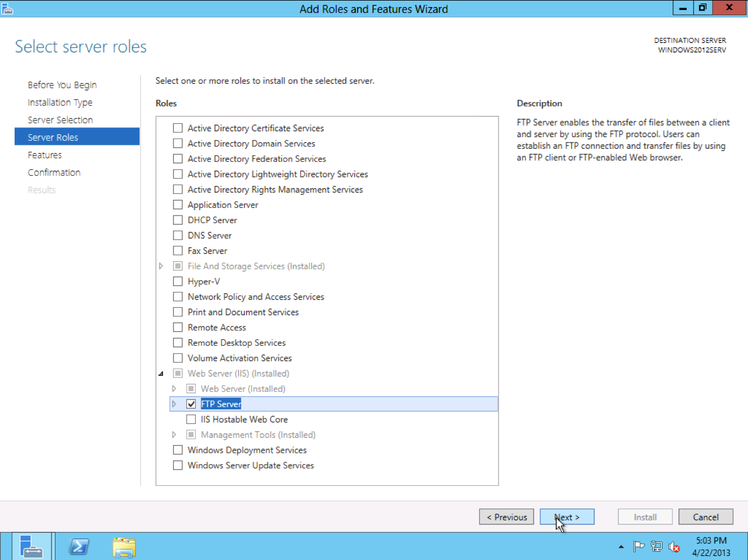Click Remote Desktop Services label

(237, 343)
